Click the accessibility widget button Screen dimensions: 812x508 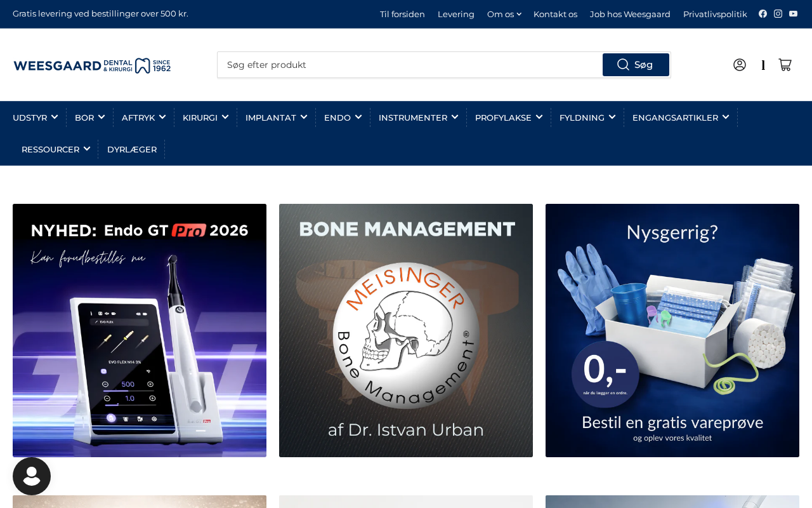(x=32, y=476)
